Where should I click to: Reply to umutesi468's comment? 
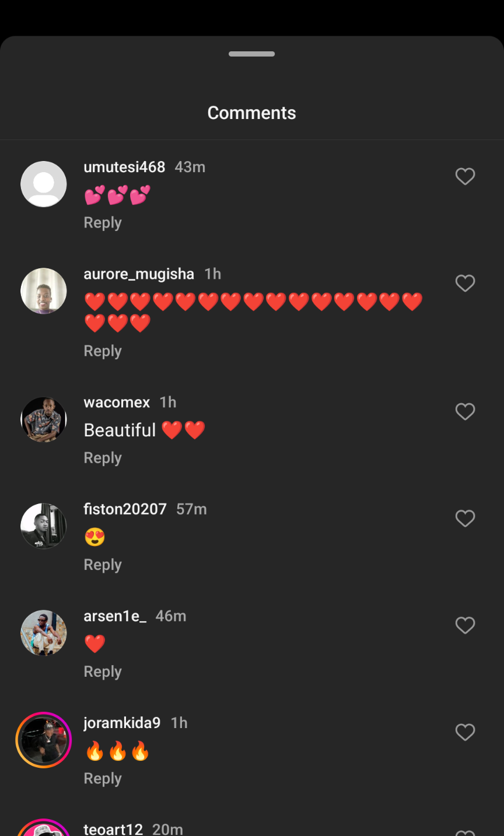[x=103, y=223]
